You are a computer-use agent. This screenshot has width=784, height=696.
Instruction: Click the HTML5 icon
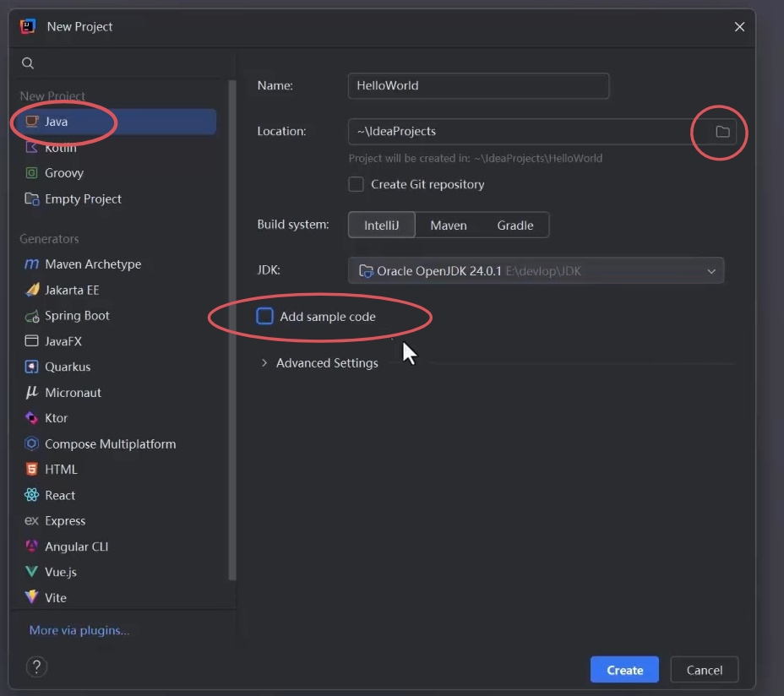(31, 469)
